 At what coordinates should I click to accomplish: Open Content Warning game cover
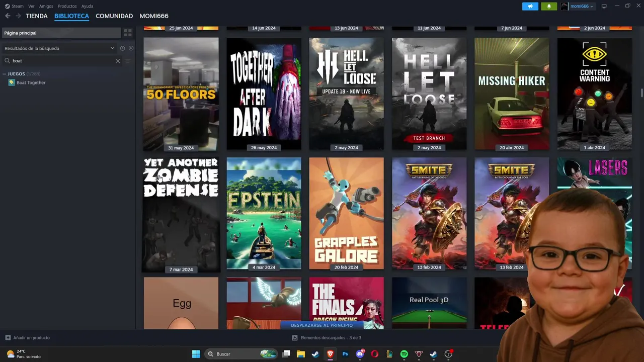(595, 94)
